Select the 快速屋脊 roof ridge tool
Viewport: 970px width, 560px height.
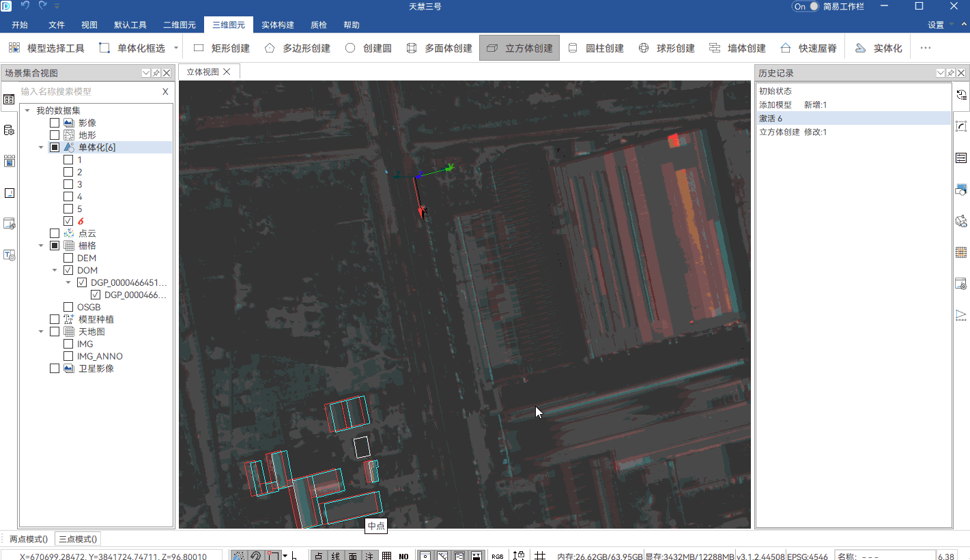[809, 48]
